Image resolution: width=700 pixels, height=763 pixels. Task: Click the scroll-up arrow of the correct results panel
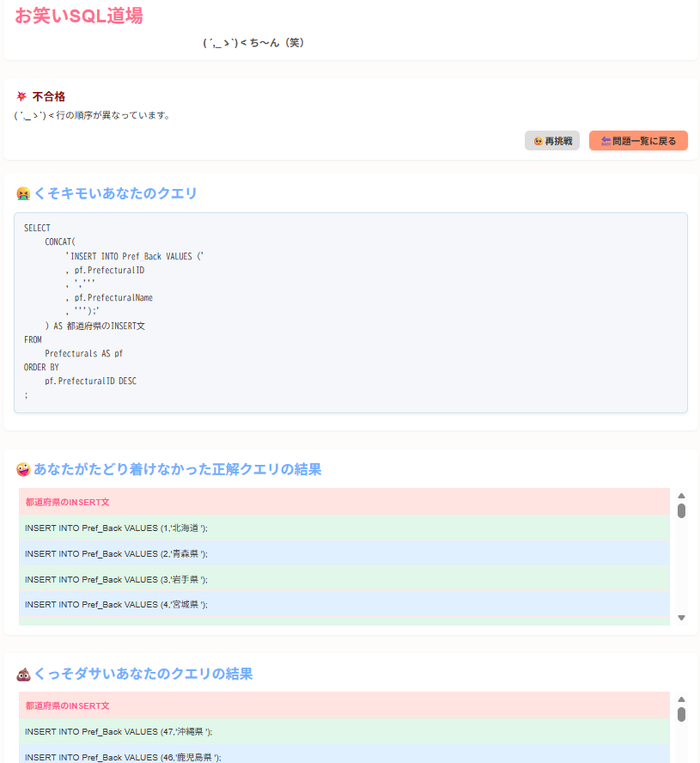(x=680, y=495)
